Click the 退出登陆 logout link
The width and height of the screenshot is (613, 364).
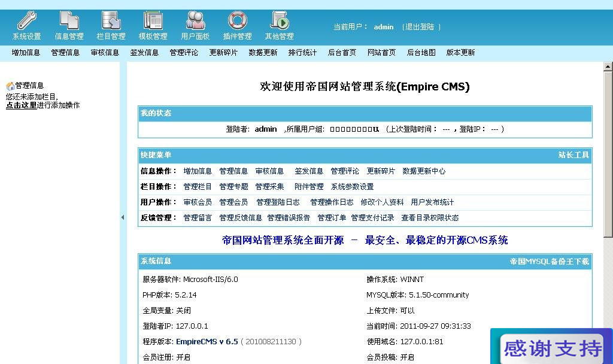click(420, 27)
